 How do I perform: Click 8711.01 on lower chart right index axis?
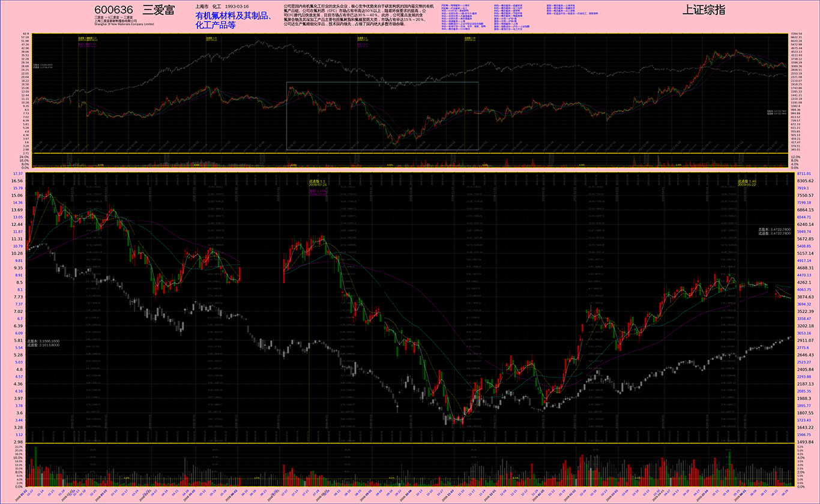[x=804, y=173]
